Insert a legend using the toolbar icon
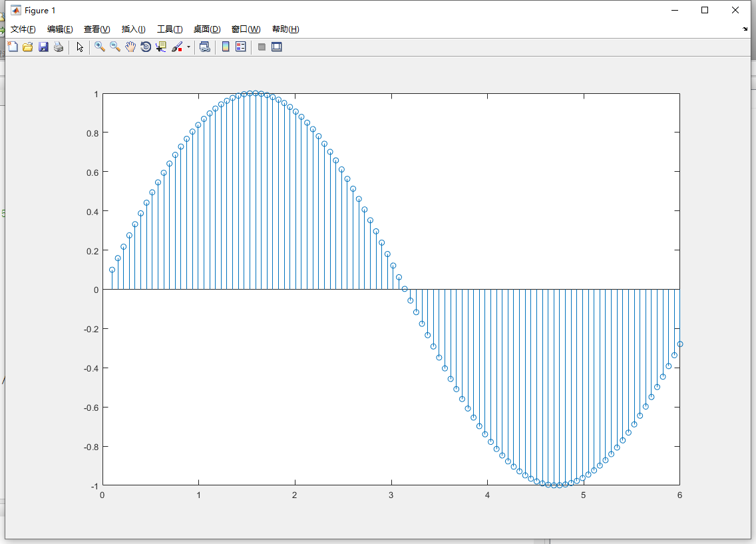756x544 pixels. 241,47
